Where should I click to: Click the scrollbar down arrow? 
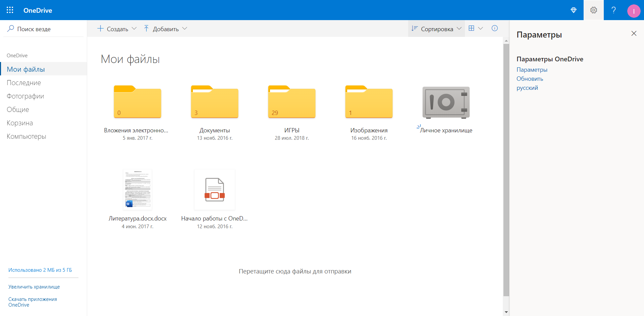(506, 312)
